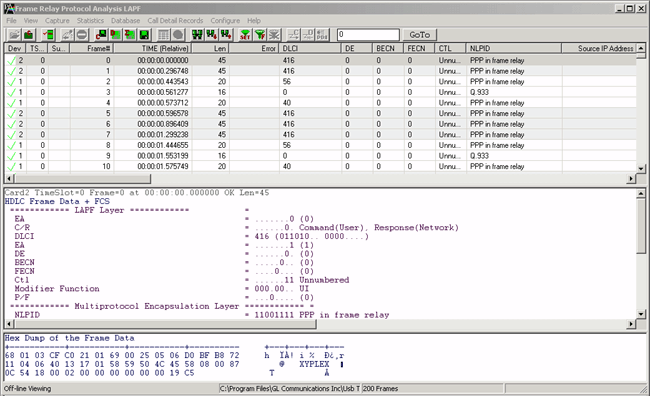This screenshot has height=396, width=650.
Task: Click down arrow of frame list scrollbar
Action: (641, 168)
